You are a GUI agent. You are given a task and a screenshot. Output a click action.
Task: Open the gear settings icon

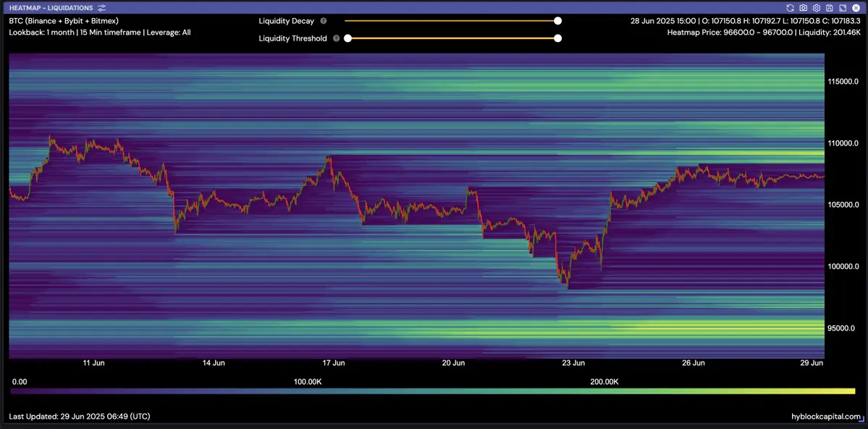pyautogui.click(x=816, y=8)
